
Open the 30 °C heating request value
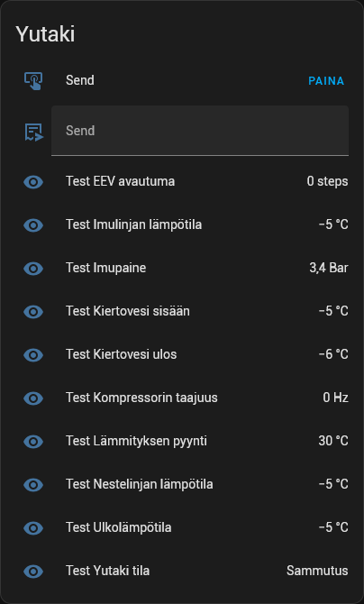[333, 441]
